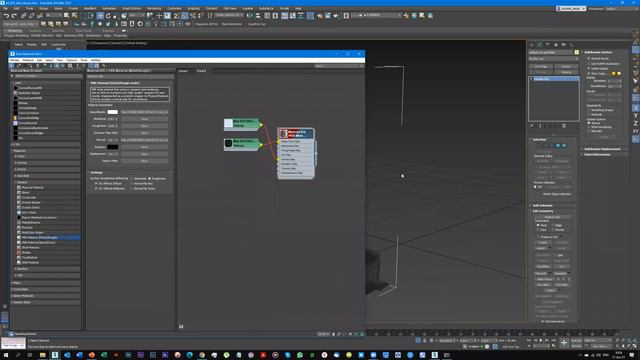This screenshot has width=640, height=360.
Task: Activate the Select Object tool
Action: [67, 16]
